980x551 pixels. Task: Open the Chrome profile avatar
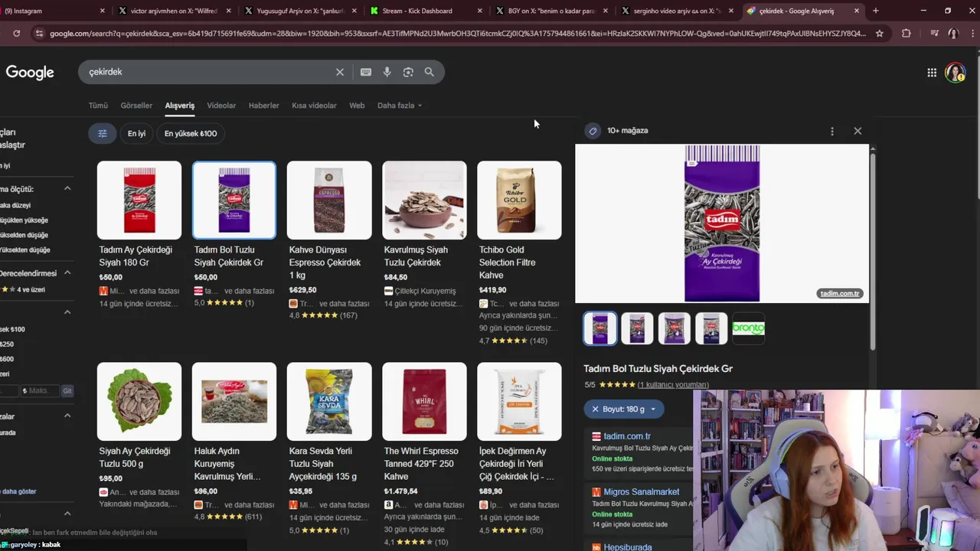[953, 33]
